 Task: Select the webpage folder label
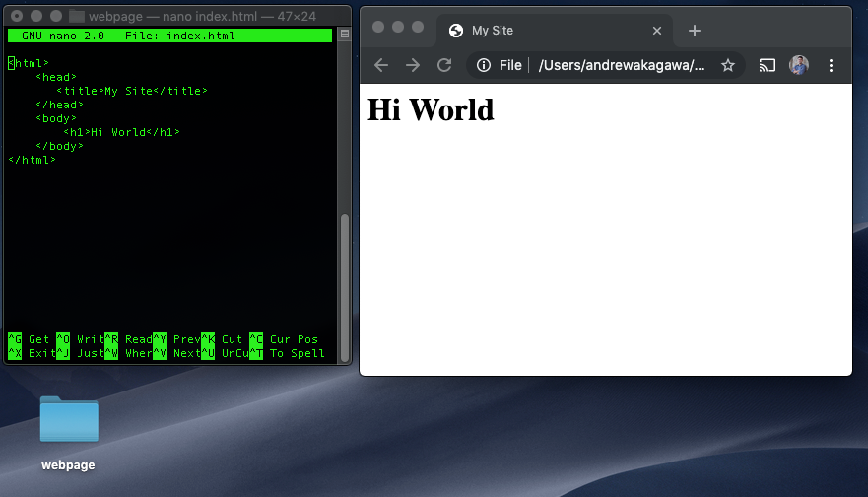[x=68, y=464]
